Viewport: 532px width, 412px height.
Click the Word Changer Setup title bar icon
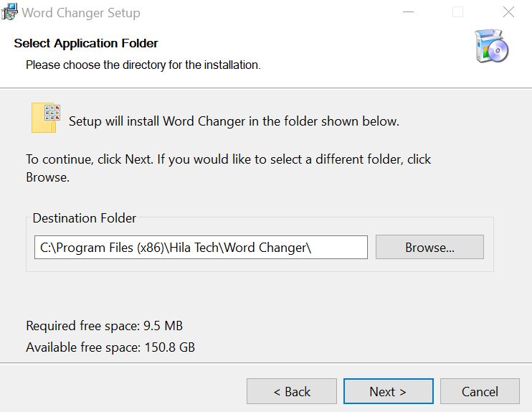[x=9, y=12]
